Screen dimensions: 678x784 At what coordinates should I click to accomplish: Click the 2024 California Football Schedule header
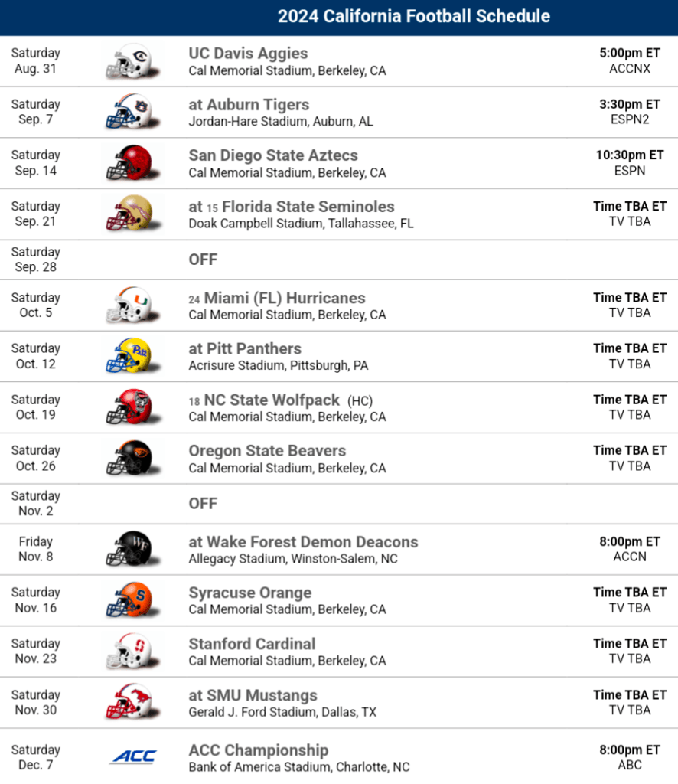[x=413, y=17]
